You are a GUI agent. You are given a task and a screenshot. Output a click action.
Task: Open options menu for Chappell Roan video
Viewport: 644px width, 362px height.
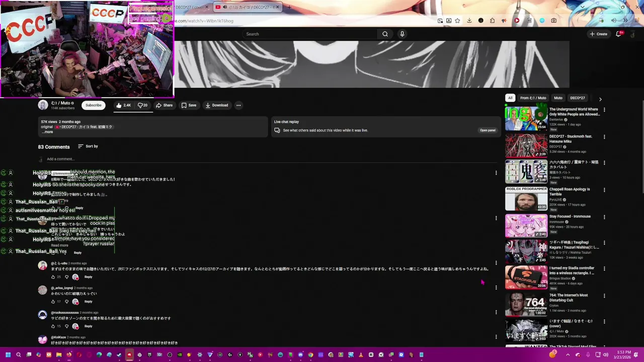point(604,190)
